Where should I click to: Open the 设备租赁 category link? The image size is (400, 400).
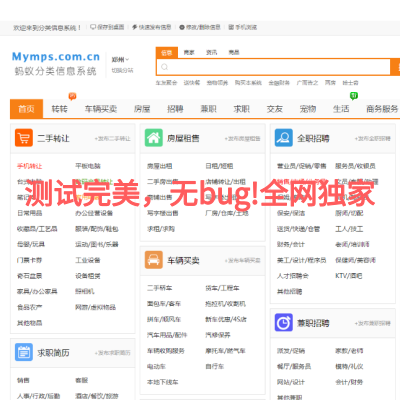88,276
